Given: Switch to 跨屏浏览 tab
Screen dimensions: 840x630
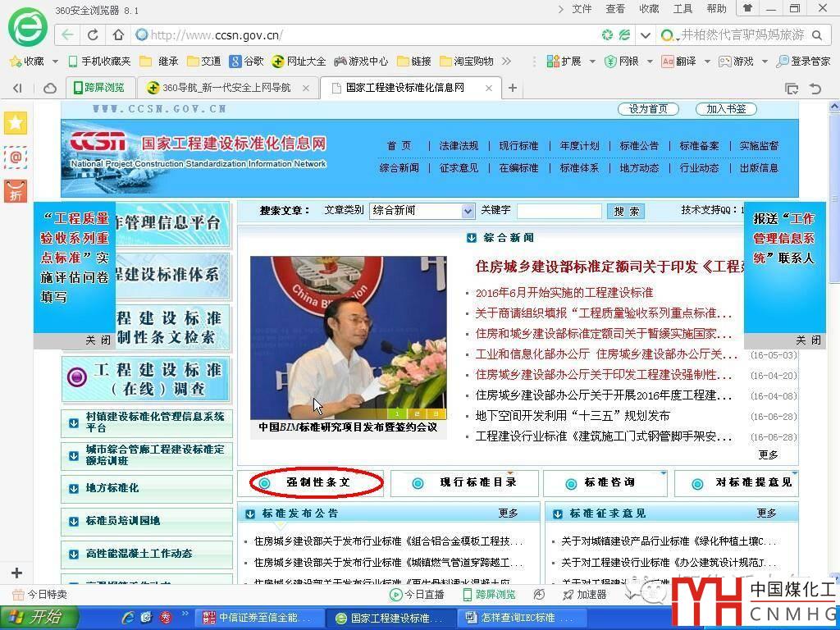Looking at the screenshot, I should pyautogui.click(x=99, y=87).
